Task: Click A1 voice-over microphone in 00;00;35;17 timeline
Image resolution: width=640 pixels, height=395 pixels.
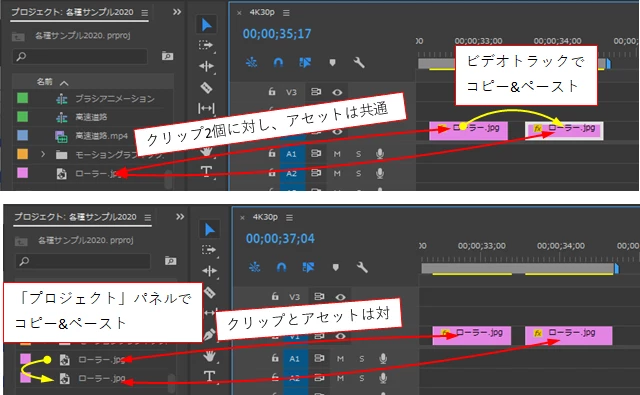Action: pos(380,154)
